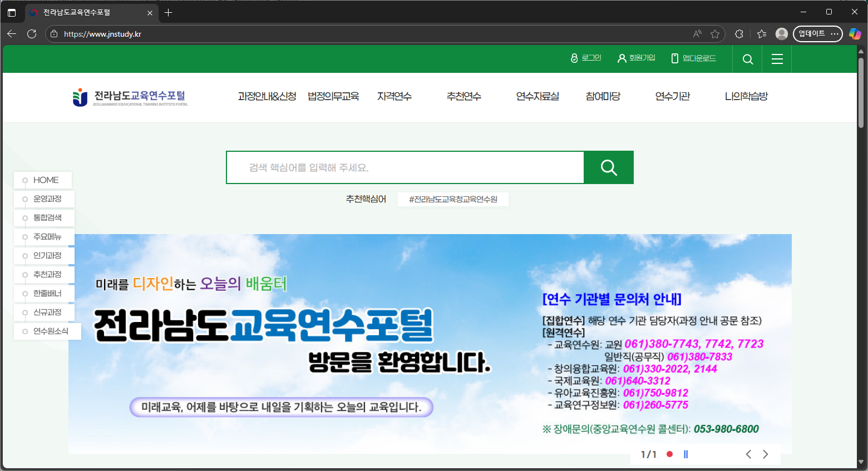
Task: Open the browser extensions dropdown
Action: (x=739, y=34)
